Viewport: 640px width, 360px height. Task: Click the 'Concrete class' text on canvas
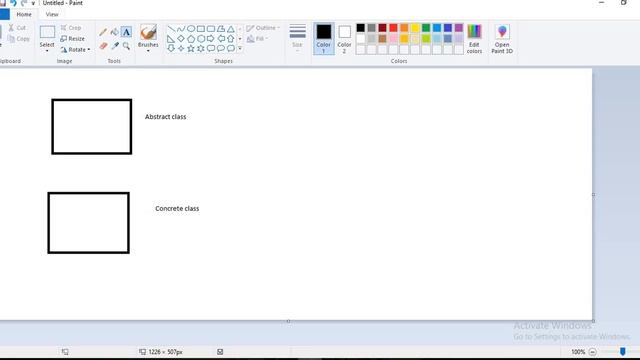[x=177, y=209]
